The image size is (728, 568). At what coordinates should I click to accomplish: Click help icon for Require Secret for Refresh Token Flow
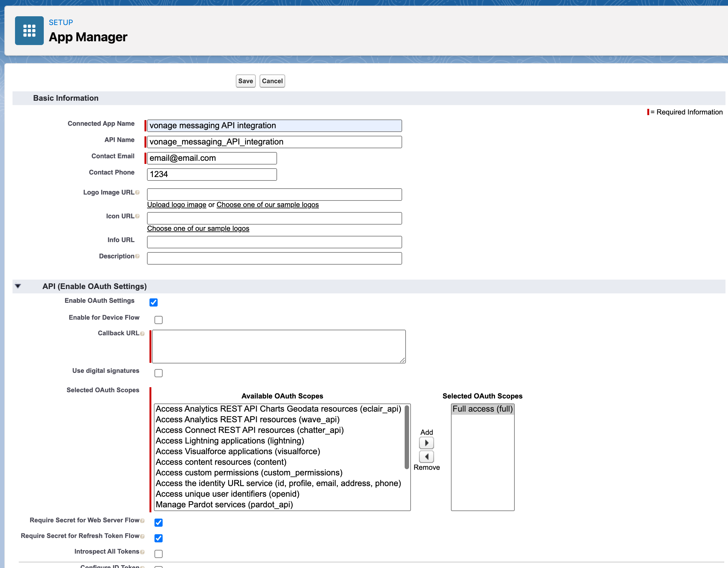[x=142, y=536]
